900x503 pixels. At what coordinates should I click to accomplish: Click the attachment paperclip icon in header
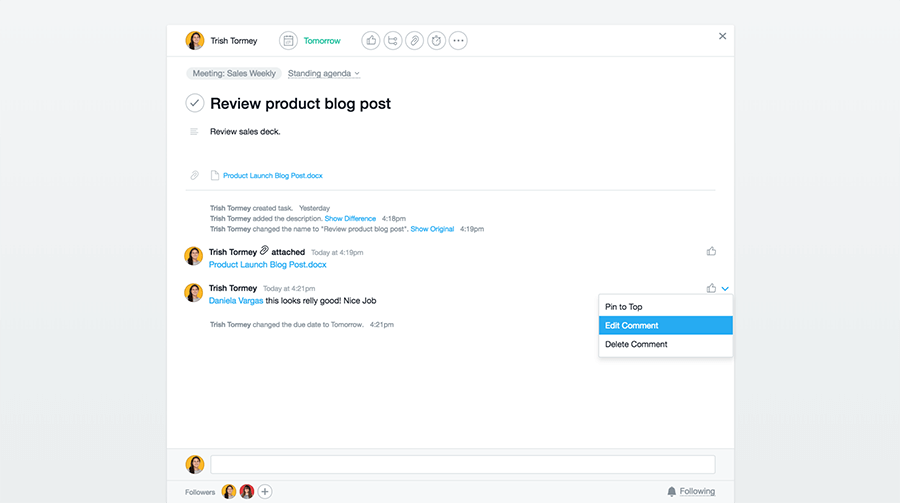tap(414, 41)
